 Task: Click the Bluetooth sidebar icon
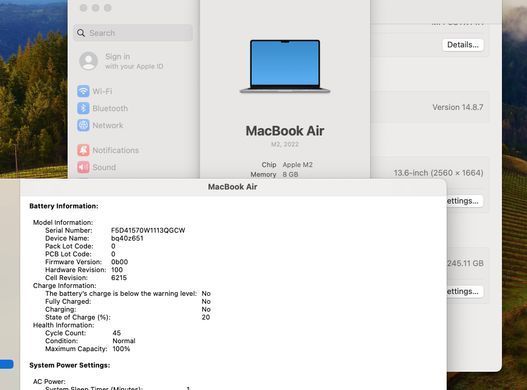pos(83,108)
